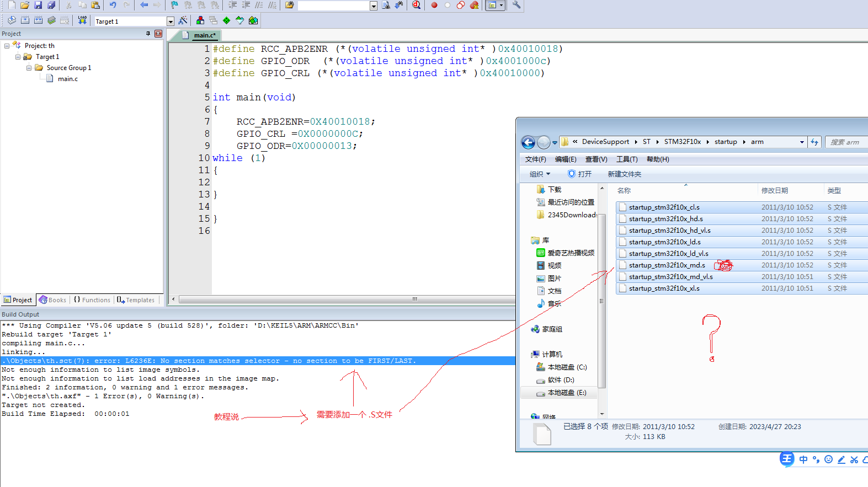The image size is (868, 487).
Task: Open the 查看(V) menu in Explorer
Action: [x=596, y=159]
